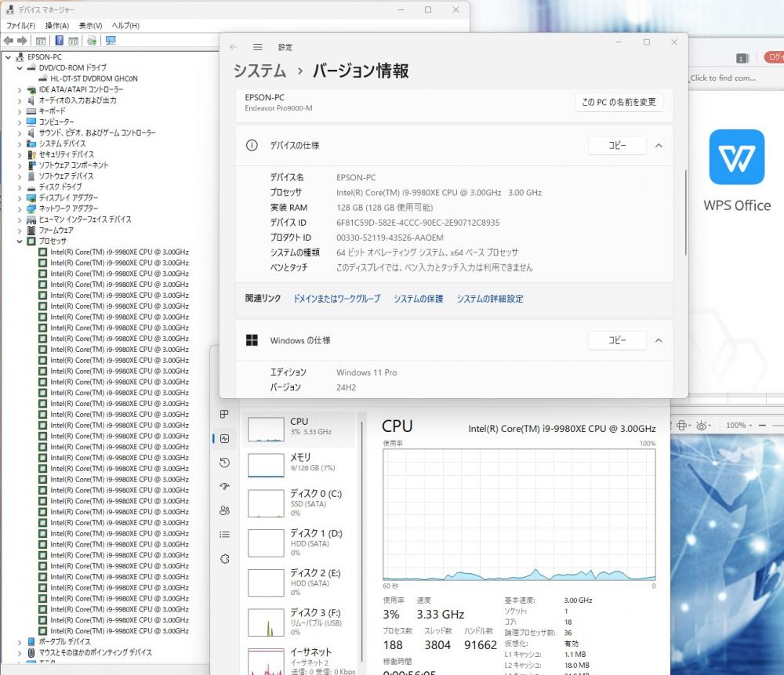Select ディスク 3 (F:) removable USB entry
Image resolution: width=784 pixels, height=675 pixels.
pyautogui.click(x=299, y=622)
